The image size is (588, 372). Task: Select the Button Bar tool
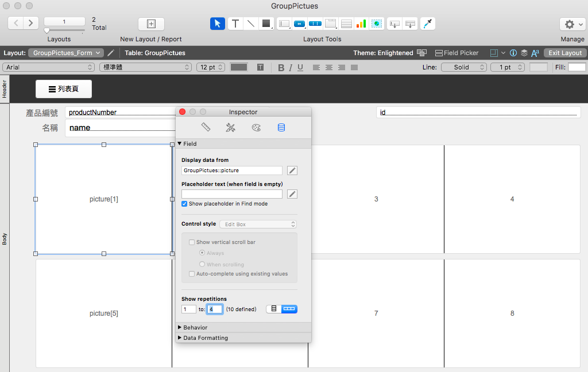pos(315,24)
